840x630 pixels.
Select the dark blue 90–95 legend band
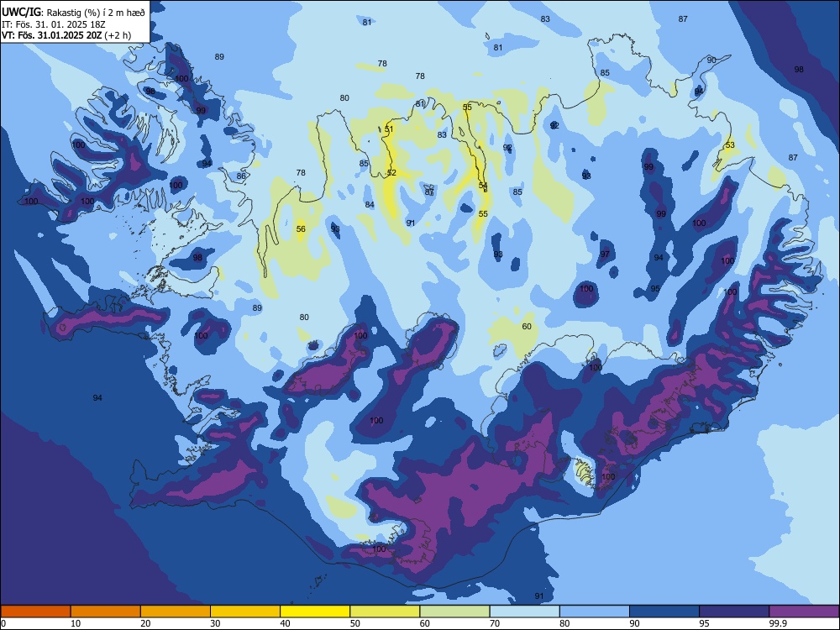pos(664,612)
